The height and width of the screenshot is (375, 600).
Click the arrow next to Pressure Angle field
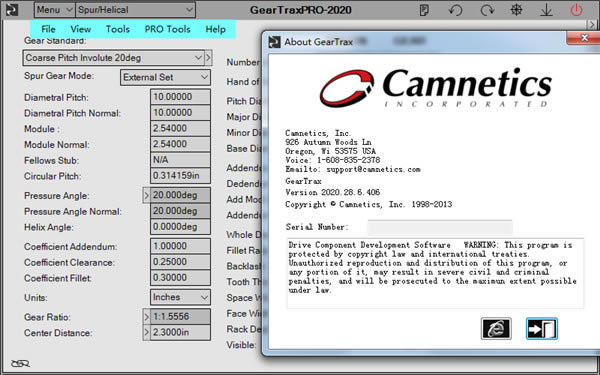click(146, 195)
